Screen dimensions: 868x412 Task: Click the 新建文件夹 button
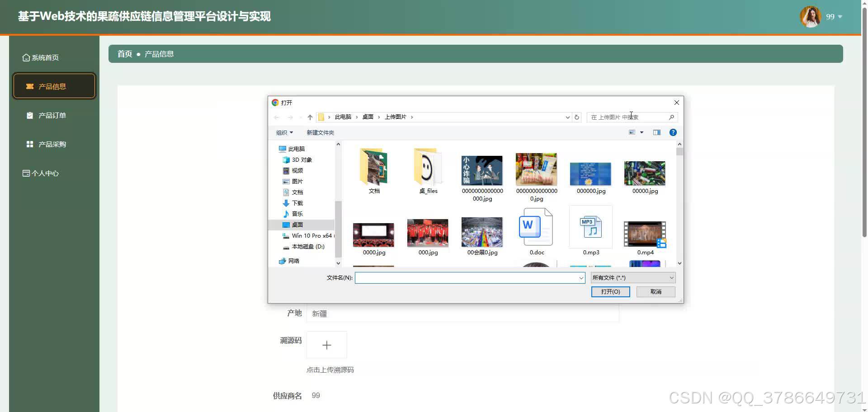pyautogui.click(x=320, y=132)
